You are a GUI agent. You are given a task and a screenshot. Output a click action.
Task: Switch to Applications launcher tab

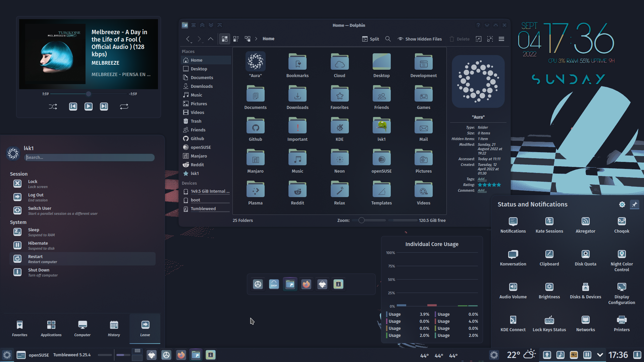click(x=51, y=328)
